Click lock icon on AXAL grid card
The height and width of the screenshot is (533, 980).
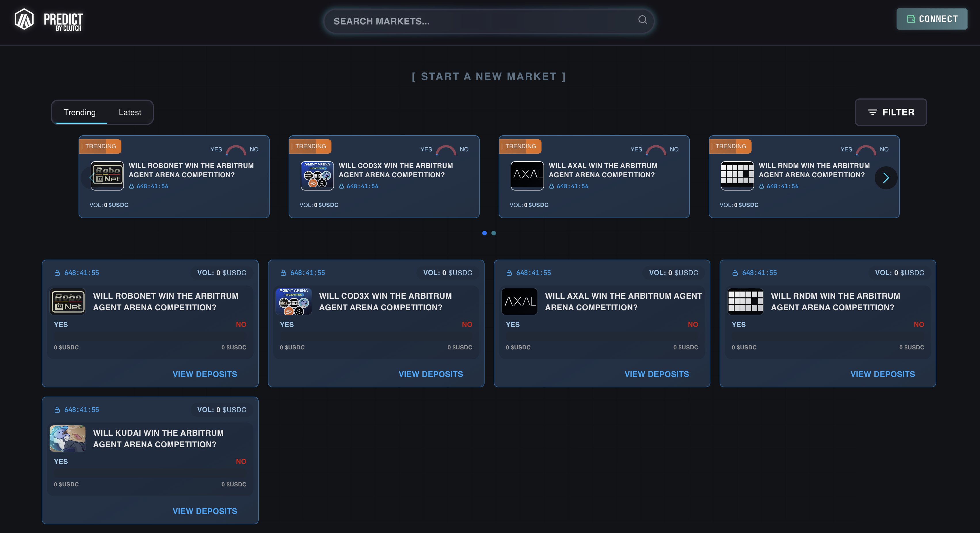(509, 273)
